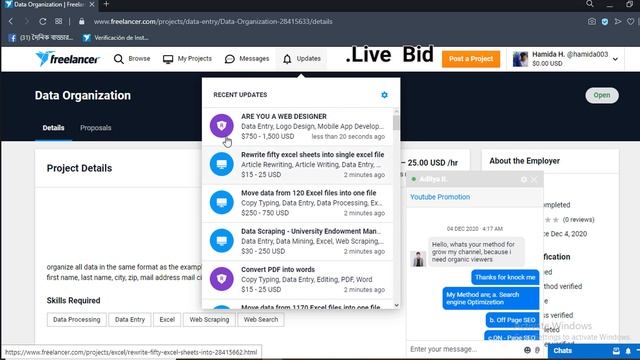Click monitor icon beside Move data from 120 Excel
This screenshot has height=360, width=640.
pyautogui.click(x=222, y=202)
